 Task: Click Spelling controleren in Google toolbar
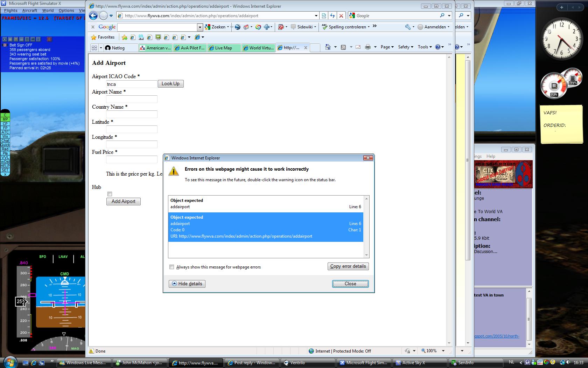(x=346, y=27)
